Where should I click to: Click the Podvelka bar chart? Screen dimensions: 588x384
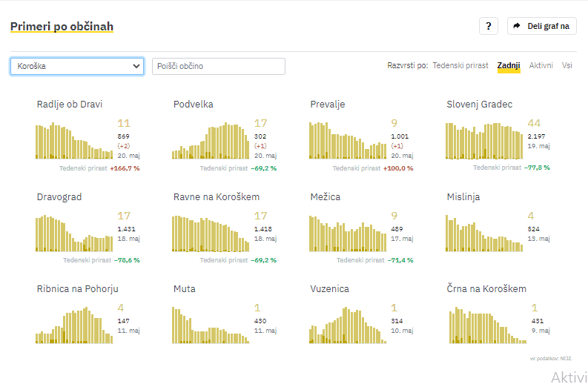pos(211,141)
